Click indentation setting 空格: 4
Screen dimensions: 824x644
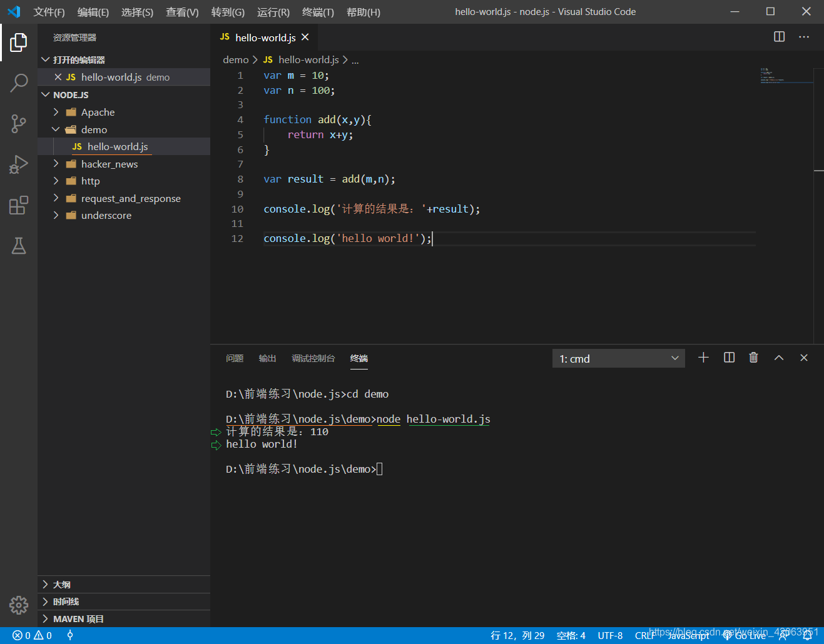[571, 635]
